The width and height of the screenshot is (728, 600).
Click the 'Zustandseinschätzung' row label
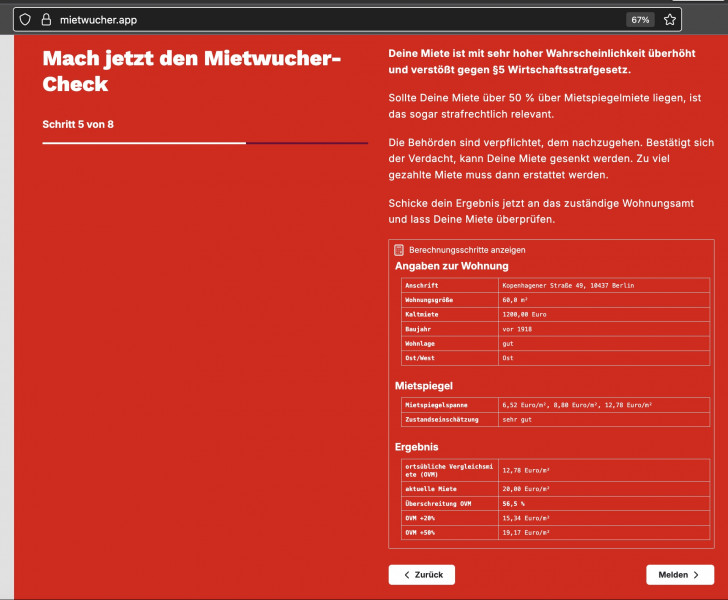coord(442,419)
